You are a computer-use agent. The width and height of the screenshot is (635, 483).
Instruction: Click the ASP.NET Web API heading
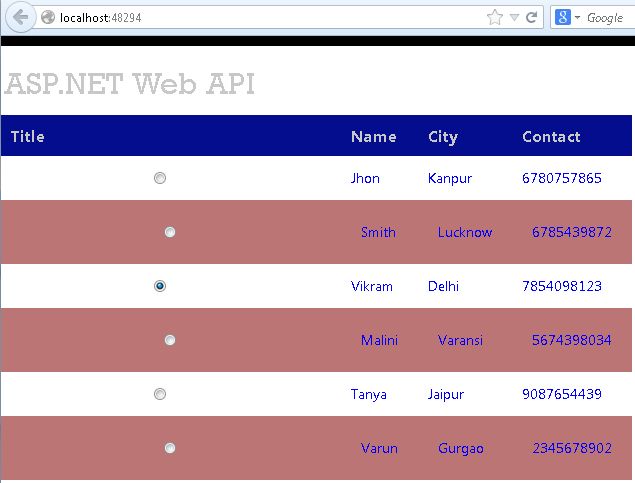coord(130,84)
